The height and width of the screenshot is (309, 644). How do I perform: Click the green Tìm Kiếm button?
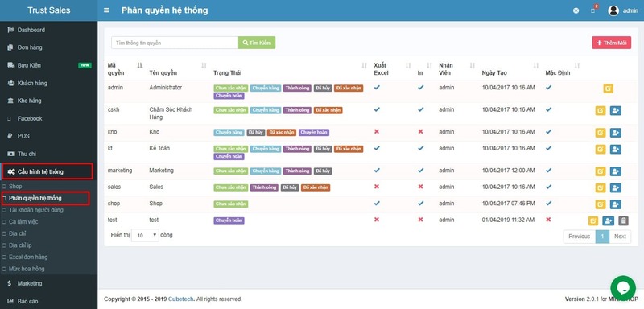pos(257,43)
